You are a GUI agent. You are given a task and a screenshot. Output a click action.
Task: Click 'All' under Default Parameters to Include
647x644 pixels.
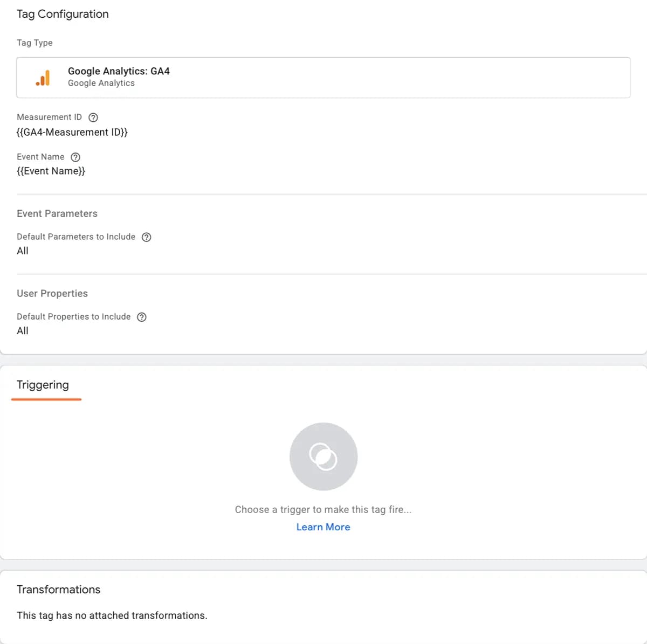[x=23, y=251]
